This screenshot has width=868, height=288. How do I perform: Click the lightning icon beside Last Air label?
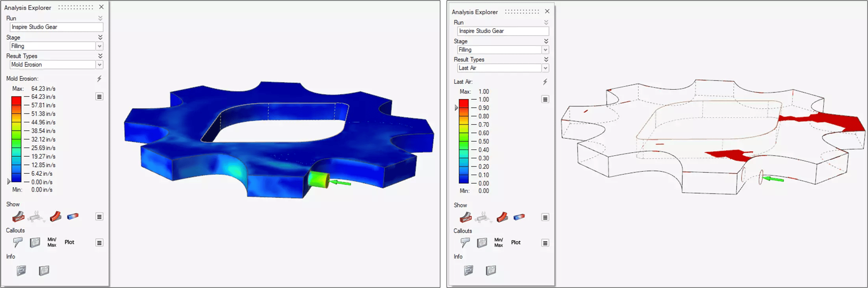point(545,82)
